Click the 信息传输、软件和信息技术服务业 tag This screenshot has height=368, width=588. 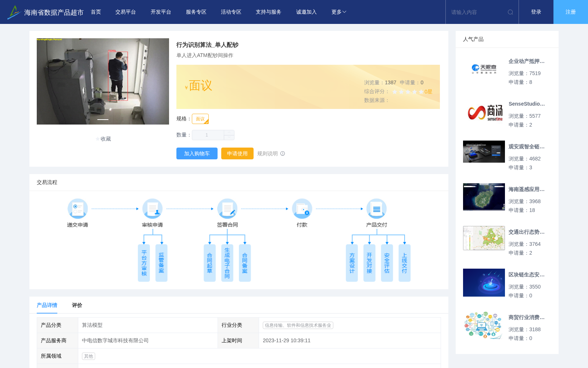(x=298, y=325)
